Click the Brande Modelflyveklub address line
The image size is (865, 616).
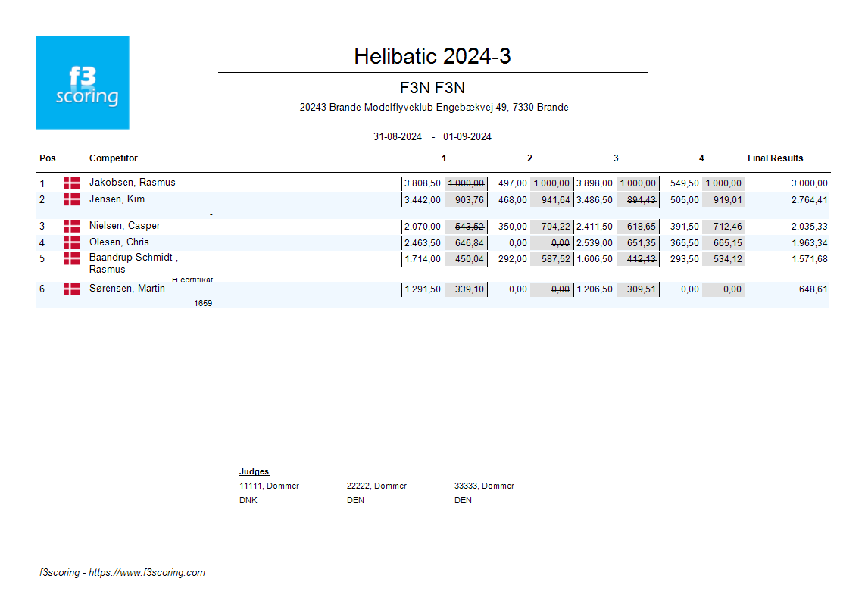tap(433, 107)
